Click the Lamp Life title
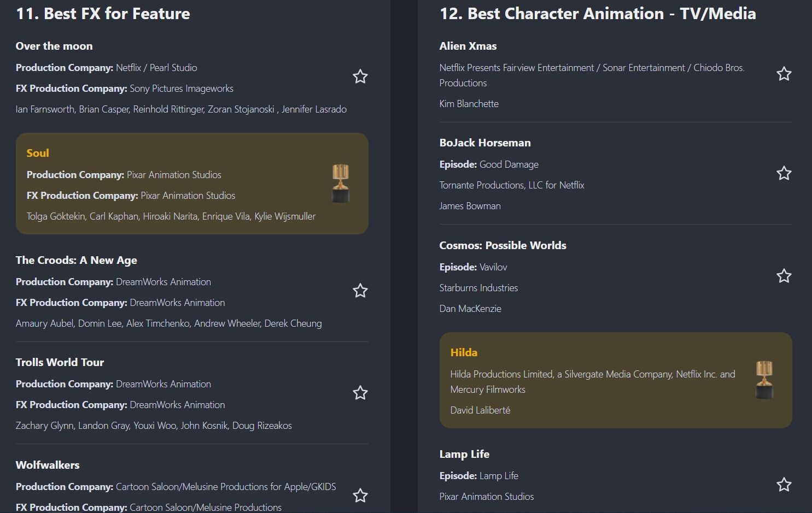The width and height of the screenshot is (812, 513). 464,454
